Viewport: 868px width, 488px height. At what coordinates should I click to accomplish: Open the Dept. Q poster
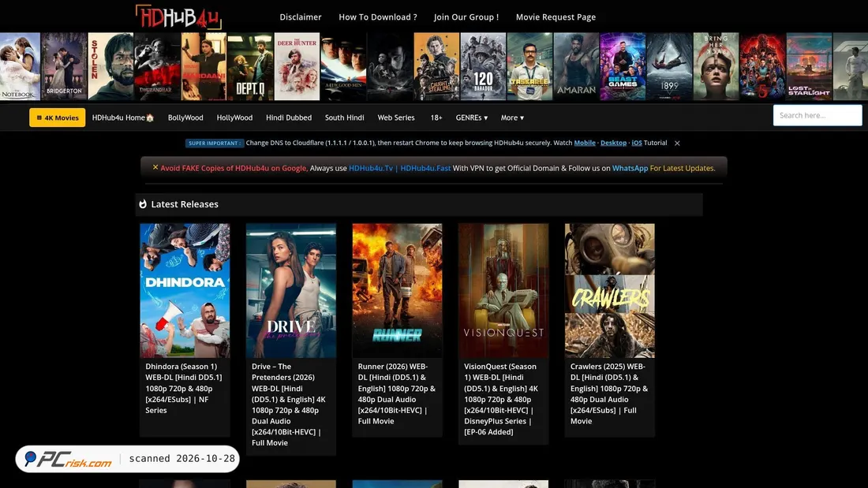250,66
